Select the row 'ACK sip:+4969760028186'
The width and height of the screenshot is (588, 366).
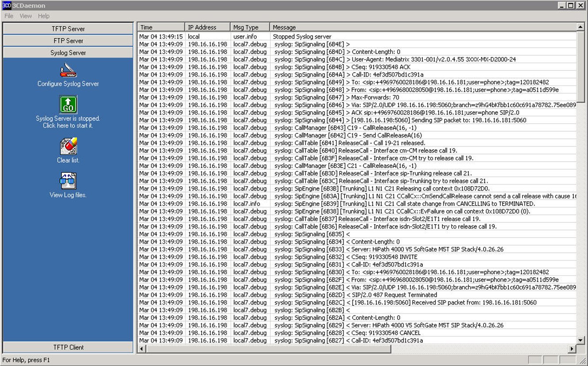[x=357, y=113]
